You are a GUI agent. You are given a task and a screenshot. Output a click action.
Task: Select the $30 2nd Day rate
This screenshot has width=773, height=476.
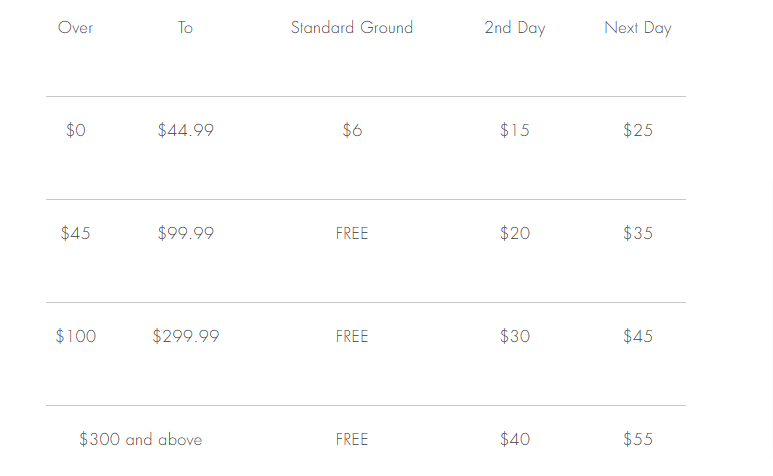[x=515, y=336]
